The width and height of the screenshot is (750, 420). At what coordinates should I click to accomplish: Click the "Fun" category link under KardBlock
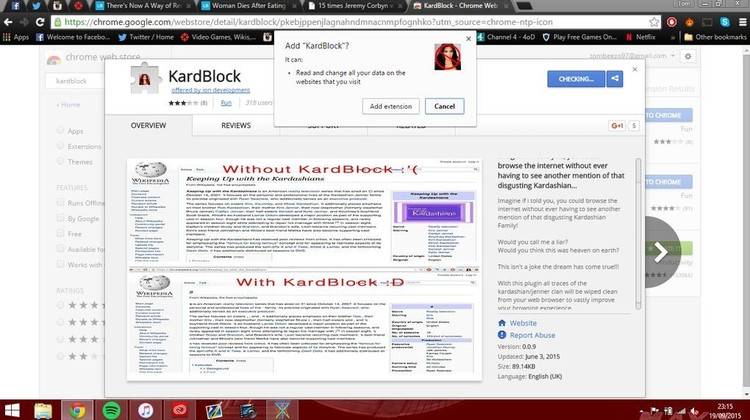pyautogui.click(x=226, y=103)
